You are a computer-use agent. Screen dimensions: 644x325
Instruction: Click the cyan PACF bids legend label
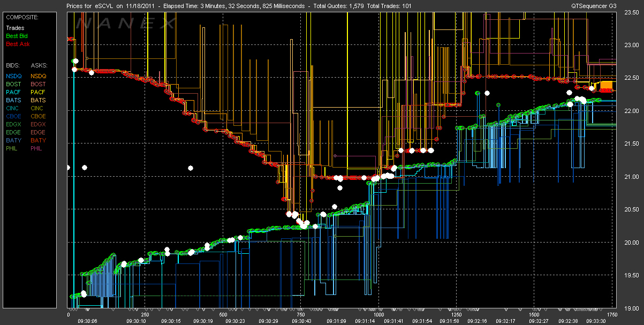pyautogui.click(x=14, y=92)
